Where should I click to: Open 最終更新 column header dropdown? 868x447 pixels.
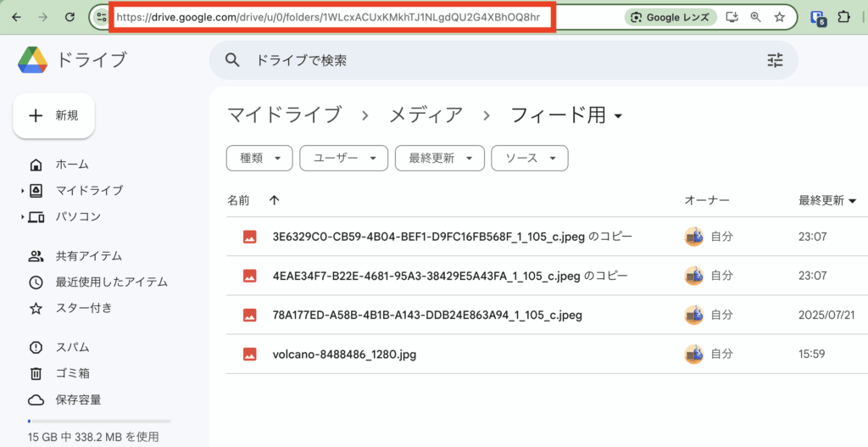pyautogui.click(x=827, y=200)
